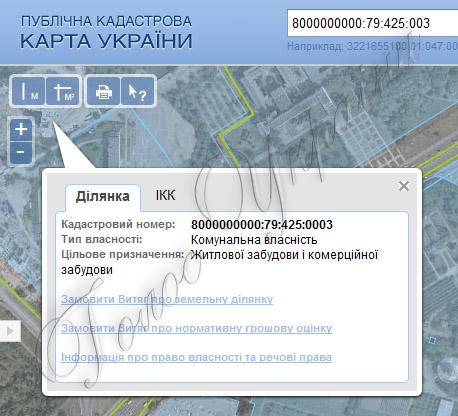Click the printer icon to print the map
The image size is (458, 416).
tap(103, 91)
